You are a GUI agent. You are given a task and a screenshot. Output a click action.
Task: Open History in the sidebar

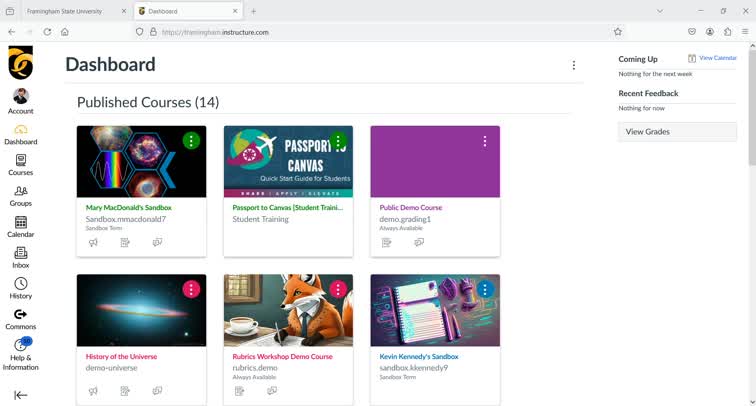[x=21, y=288]
